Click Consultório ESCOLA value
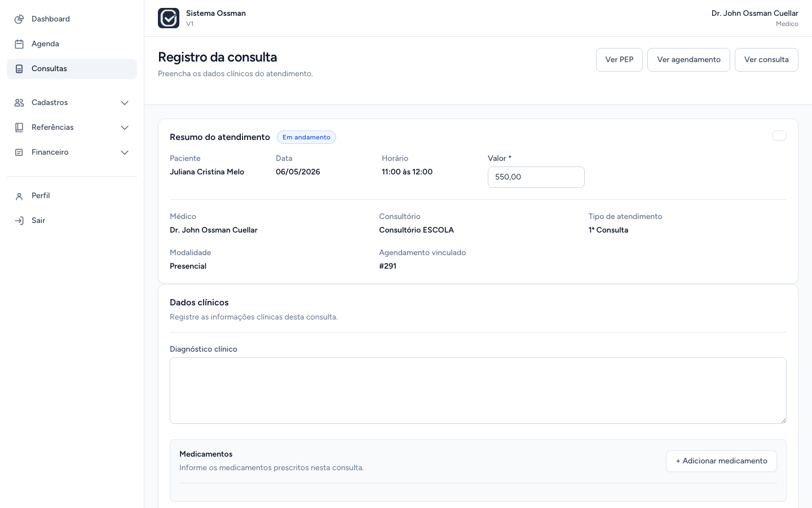812x508 pixels. point(416,230)
